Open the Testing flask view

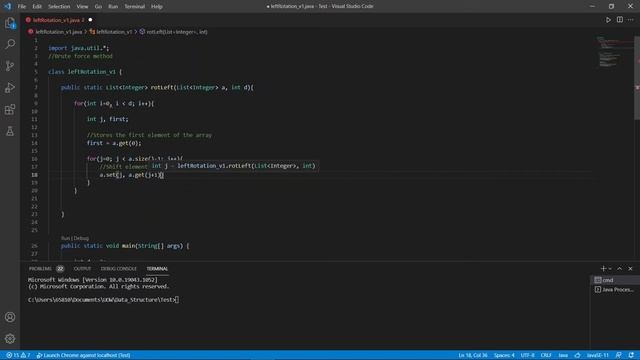(10, 131)
